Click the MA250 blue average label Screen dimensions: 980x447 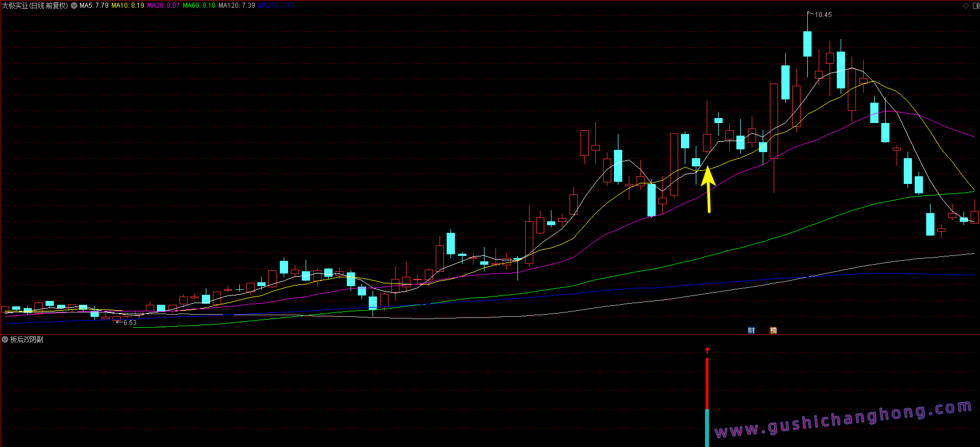click(x=276, y=5)
